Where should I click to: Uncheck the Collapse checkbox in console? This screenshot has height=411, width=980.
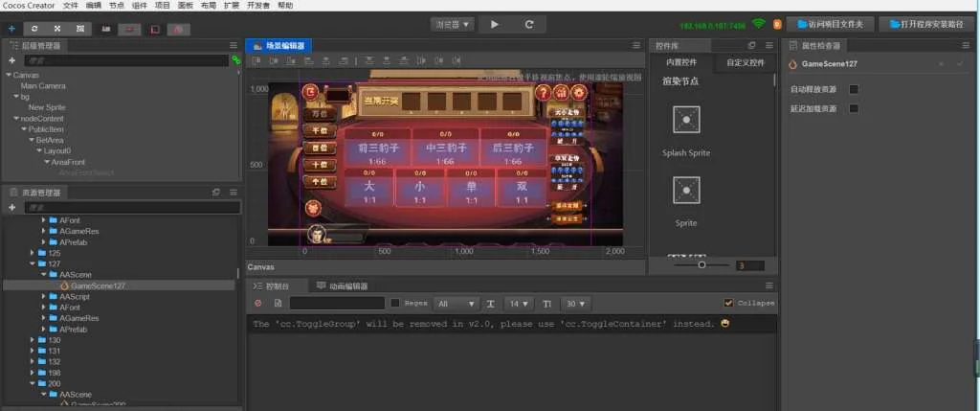tap(728, 304)
